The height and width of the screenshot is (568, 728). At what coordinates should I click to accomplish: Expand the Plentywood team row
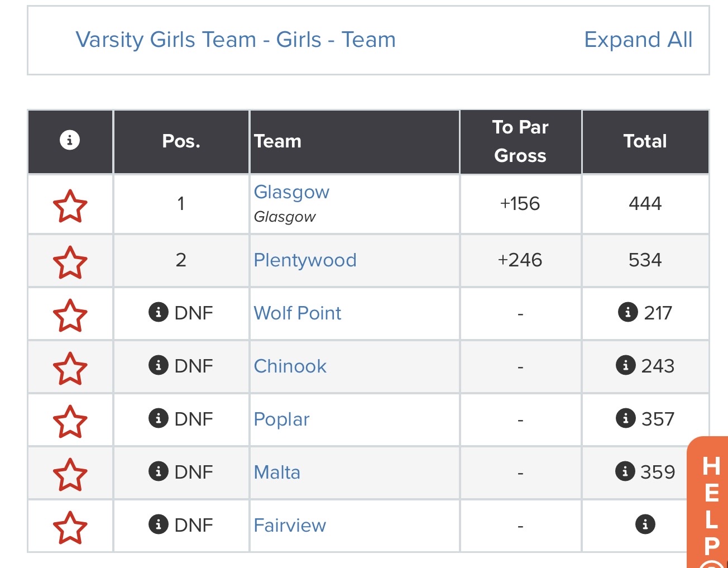[305, 260]
